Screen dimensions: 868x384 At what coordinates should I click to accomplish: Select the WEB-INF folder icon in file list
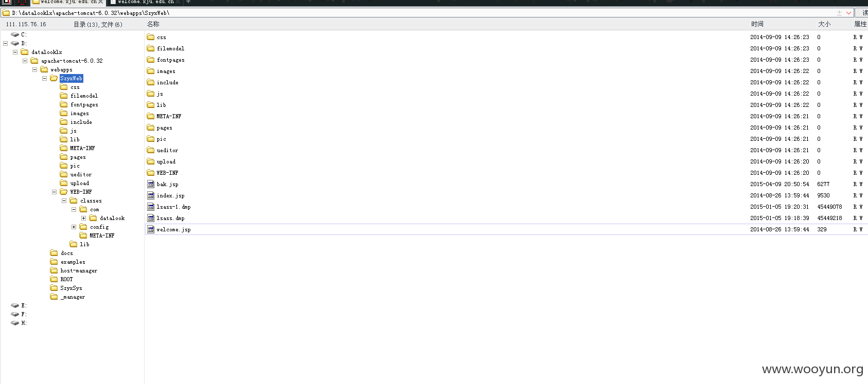(x=151, y=173)
